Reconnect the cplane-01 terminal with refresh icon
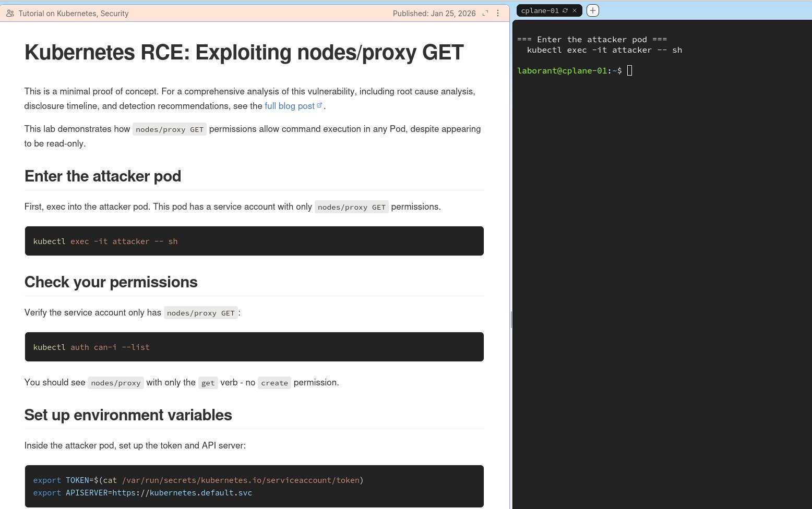Image resolution: width=812 pixels, height=509 pixels. point(565,10)
